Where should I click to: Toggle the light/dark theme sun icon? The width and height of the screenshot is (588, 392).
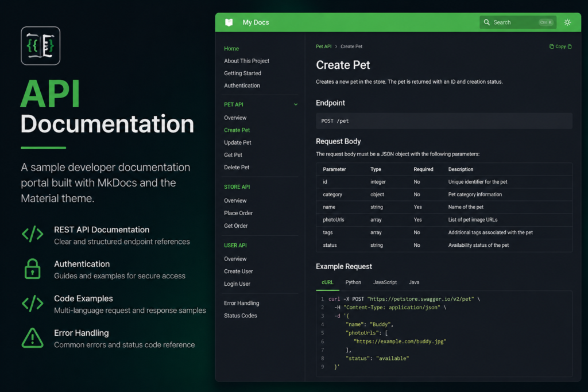(567, 22)
